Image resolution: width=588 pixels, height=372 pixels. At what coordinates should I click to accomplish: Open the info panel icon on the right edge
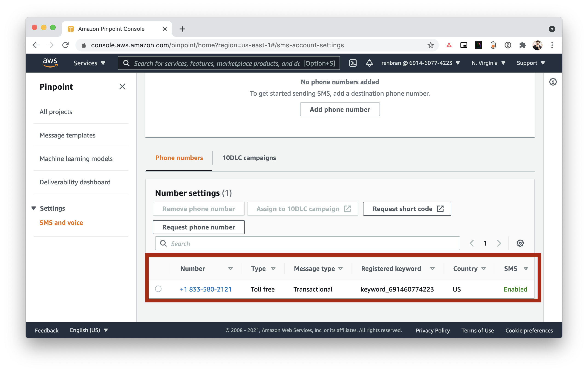(x=553, y=82)
